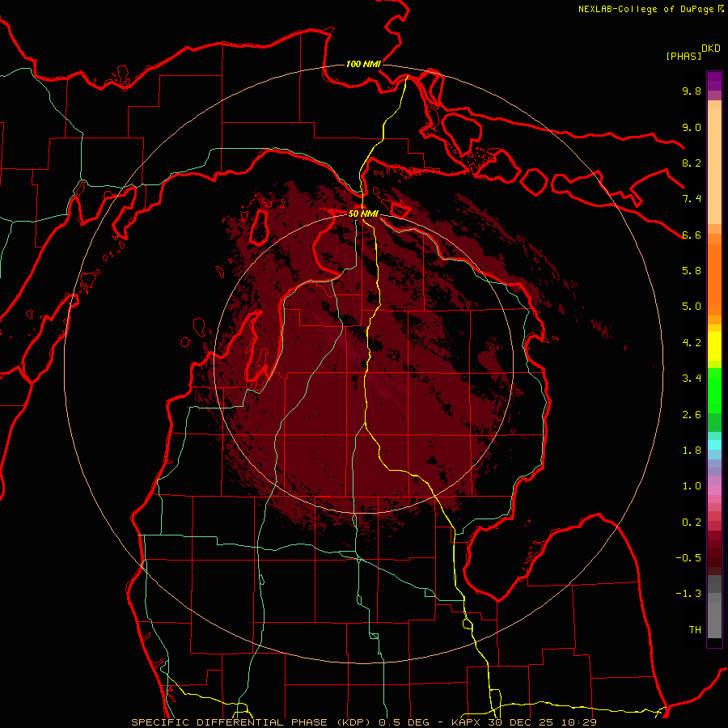Image resolution: width=728 pixels, height=728 pixels.
Task: Click the TH threshold label
Action: click(x=695, y=630)
